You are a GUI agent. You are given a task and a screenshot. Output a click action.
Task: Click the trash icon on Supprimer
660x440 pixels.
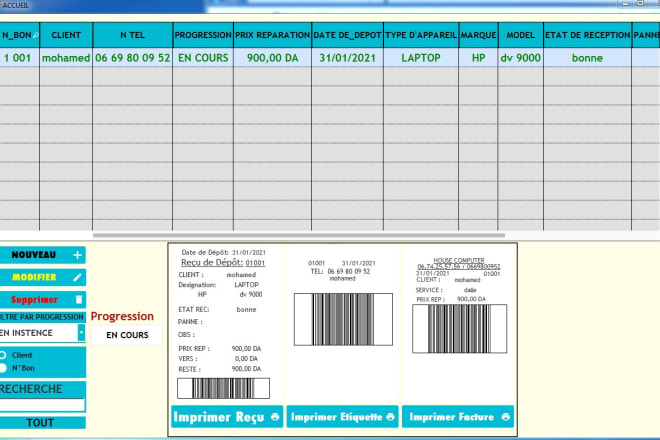(77, 299)
